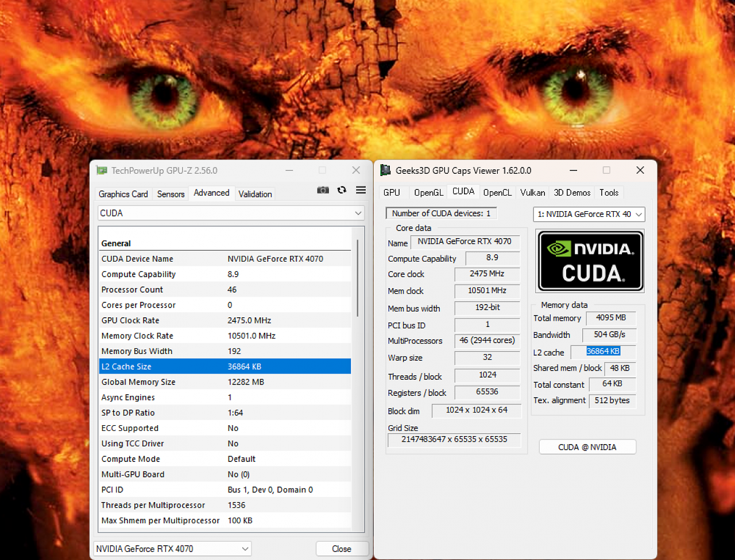
Task: Open the 3D Demos tab
Action: click(x=572, y=193)
